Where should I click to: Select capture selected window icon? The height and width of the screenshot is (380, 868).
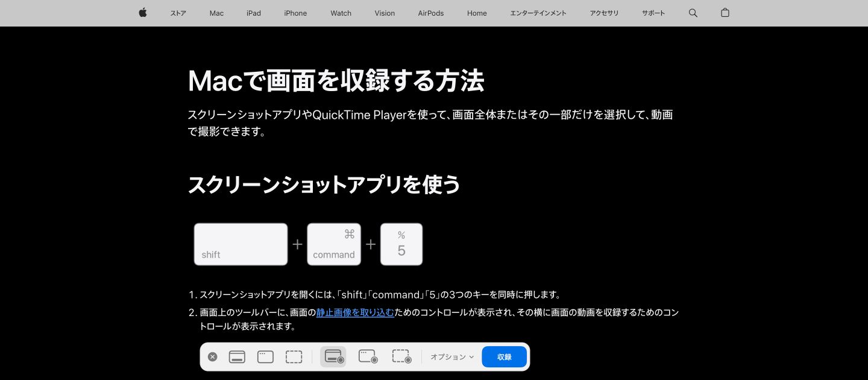coord(265,357)
